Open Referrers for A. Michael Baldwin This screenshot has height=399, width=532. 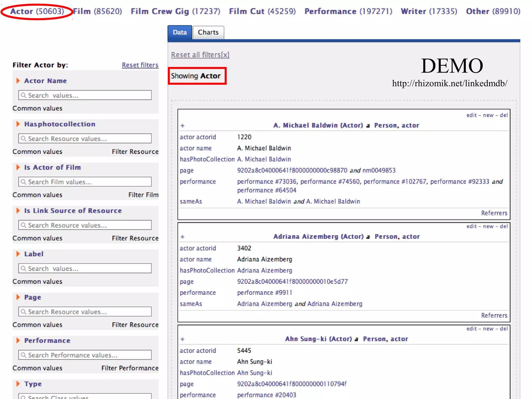pyautogui.click(x=494, y=213)
